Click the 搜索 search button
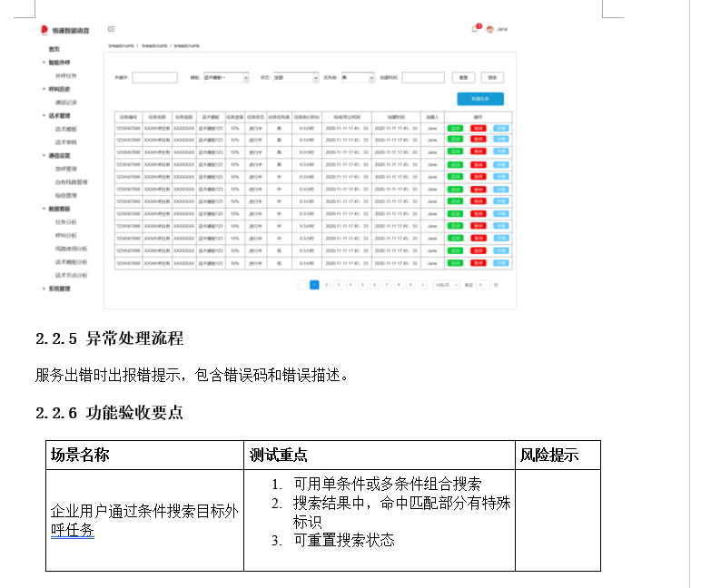Image resolution: width=701 pixels, height=588 pixels. [492, 78]
